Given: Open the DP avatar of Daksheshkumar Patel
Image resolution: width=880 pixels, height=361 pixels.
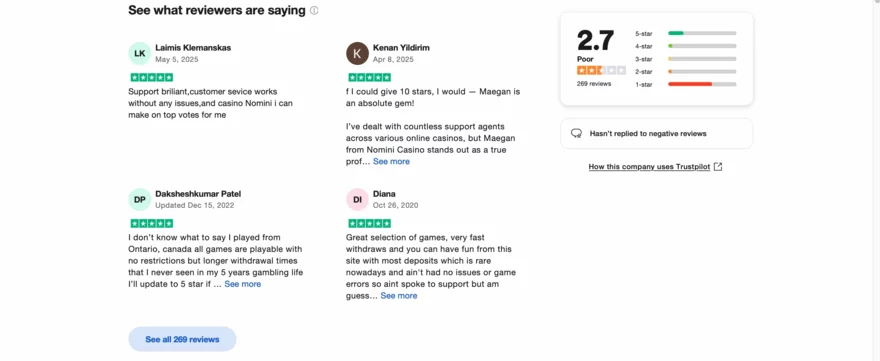Looking at the screenshot, I should pos(140,199).
